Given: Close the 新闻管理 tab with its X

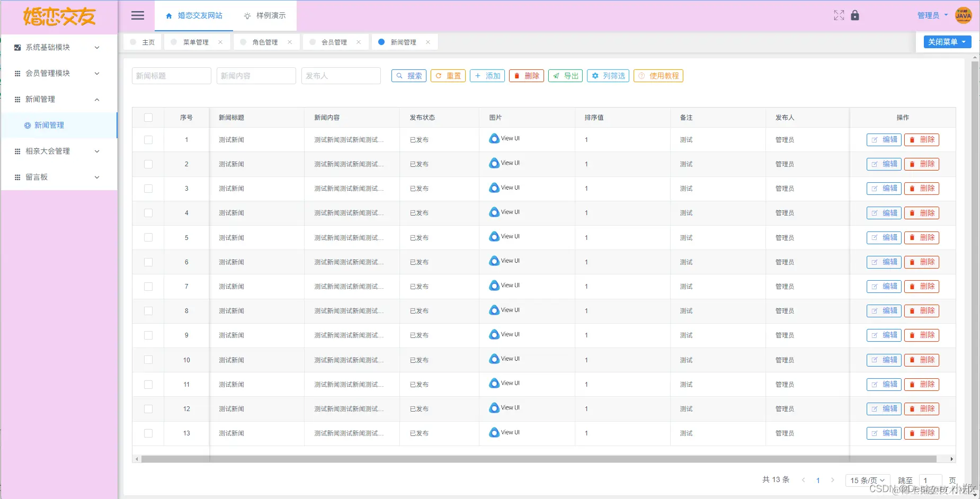Looking at the screenshot, I should click(x=428, y=42).
